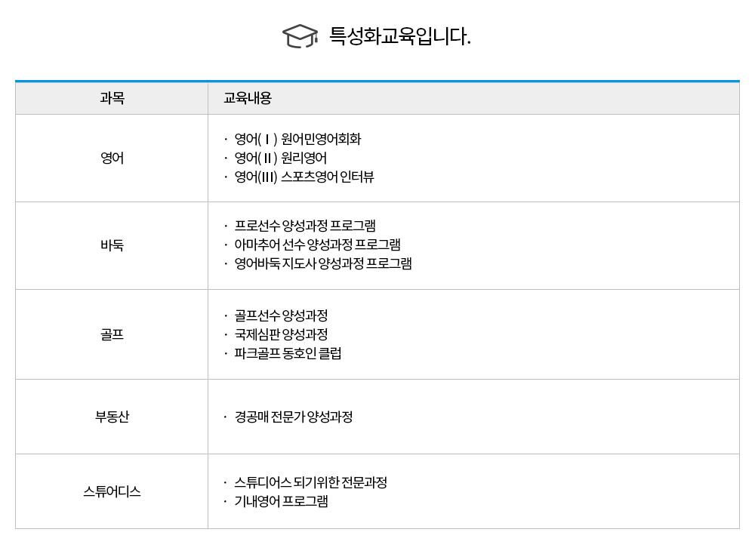Select the 골프 subject cell
Viewport: 755px width, 560px height.
point(112,334)
